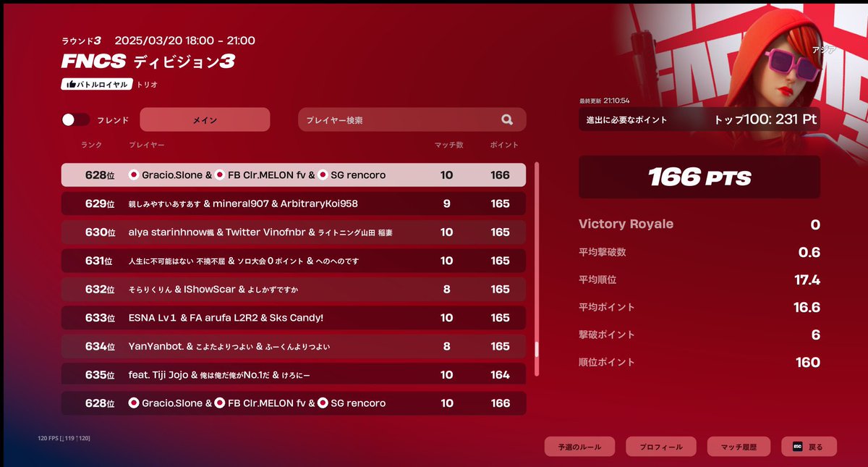Click the leaderboard scrollbar thumb

tap(537, 350)
